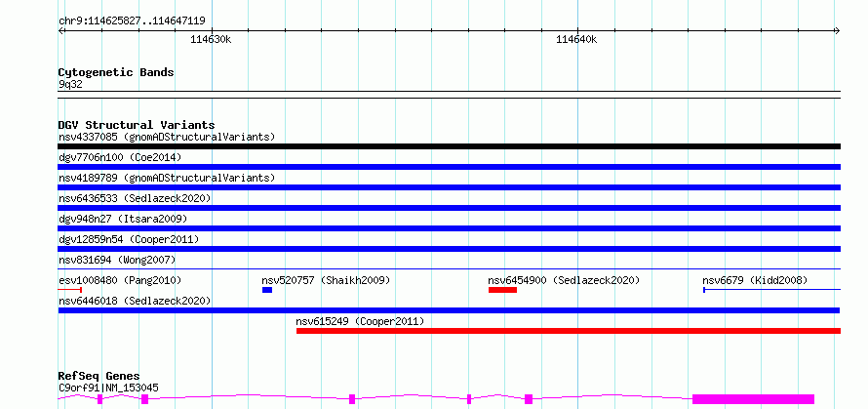Open nsv6454900 (Sedlazeck2020) label
The height and width of the screenshot is (409, 868).
[564, 280]
